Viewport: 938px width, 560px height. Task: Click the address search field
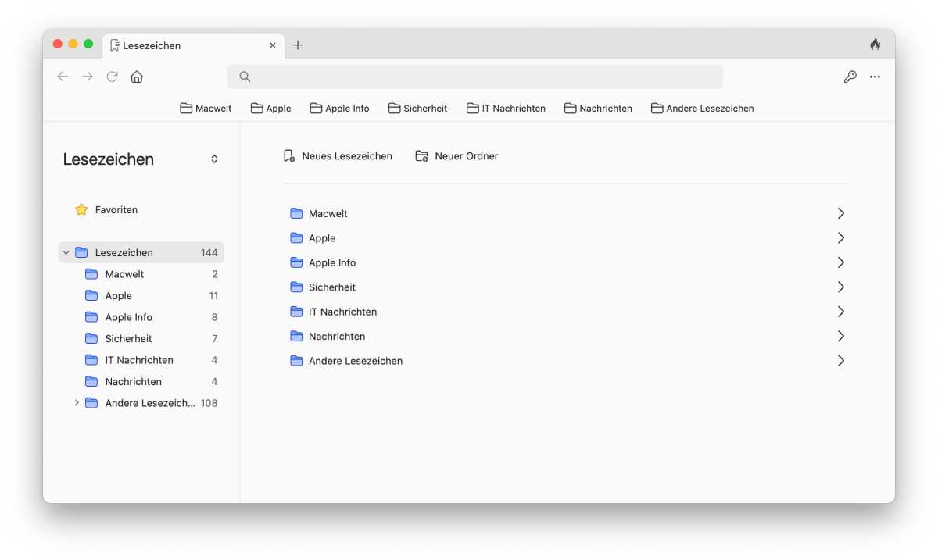tap(475, 77)
